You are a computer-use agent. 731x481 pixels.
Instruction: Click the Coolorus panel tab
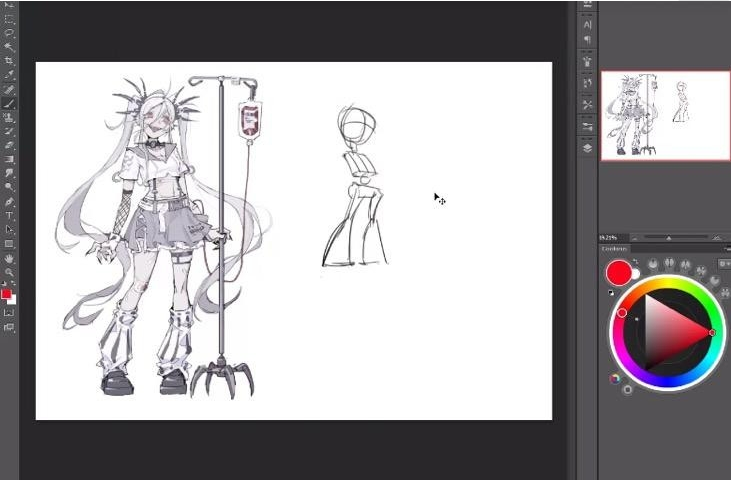[x=615, y=248]
